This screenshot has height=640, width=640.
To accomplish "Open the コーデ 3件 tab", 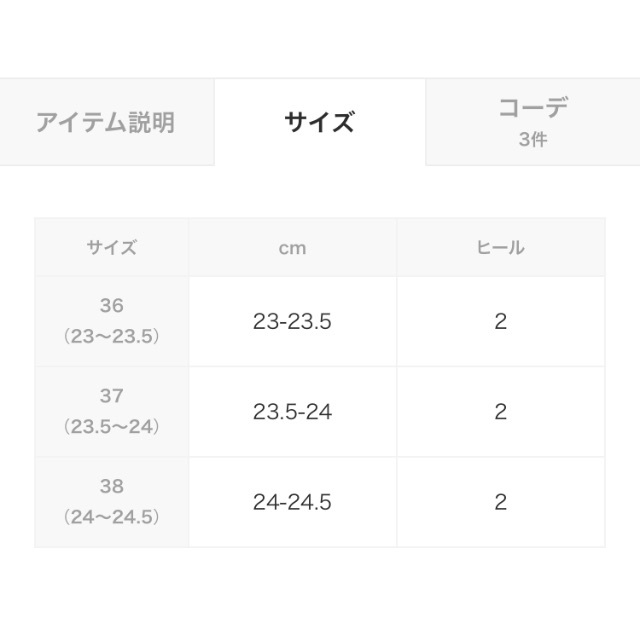I will point(533,122).
